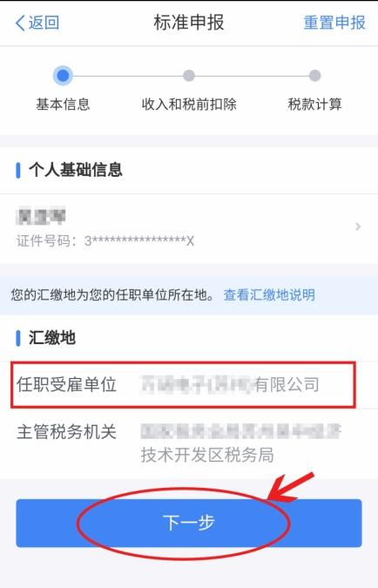Viewport: 378px width, 588px height.
Task: Tap the 技术开发区税务局 value text
Action: (207, 456)
